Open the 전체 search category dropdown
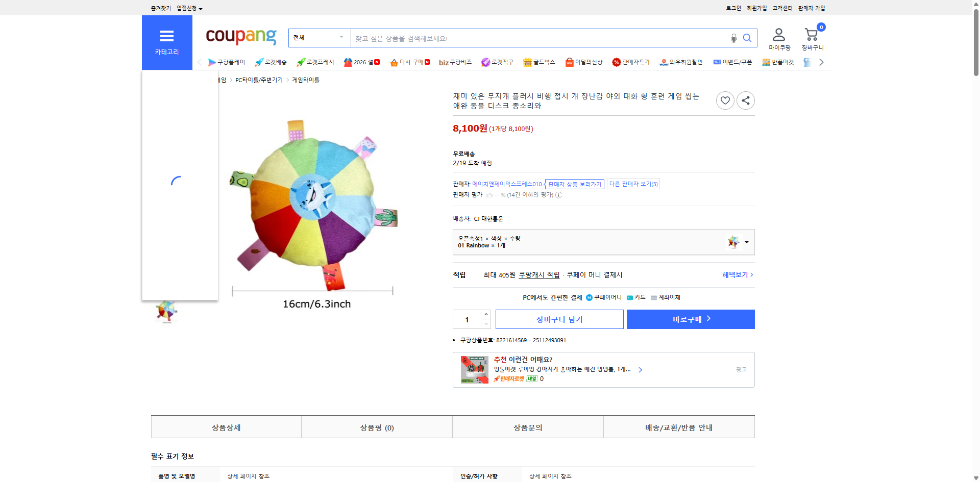980x482 pixels. tap(319, 38)
